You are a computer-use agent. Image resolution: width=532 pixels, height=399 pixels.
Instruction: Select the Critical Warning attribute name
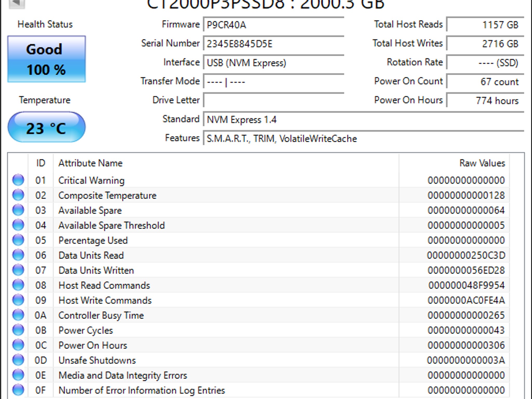coord(91,180)
